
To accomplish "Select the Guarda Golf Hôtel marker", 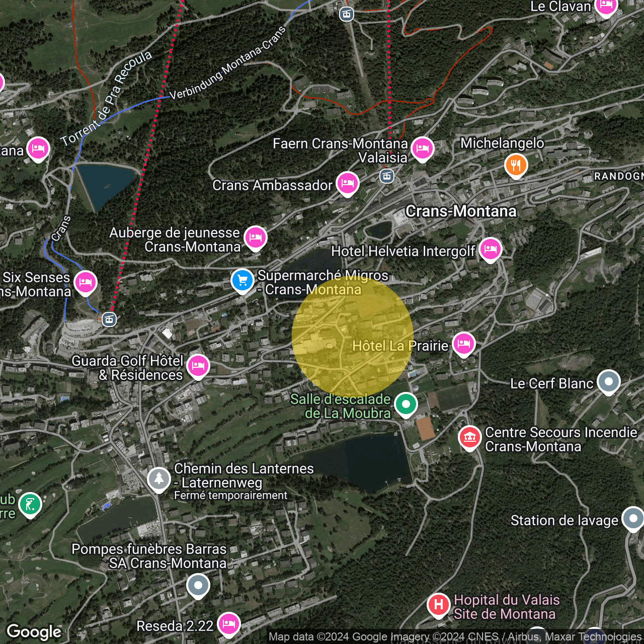I will (x=198, y=366).
